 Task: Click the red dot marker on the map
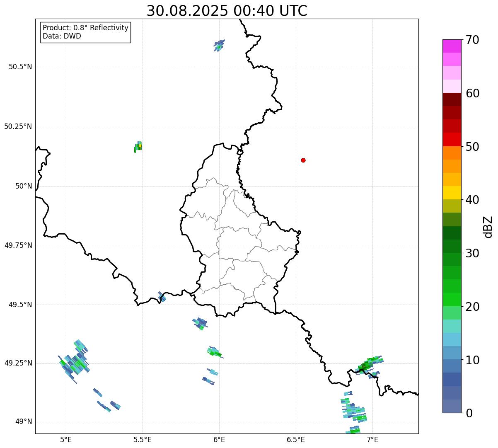(x=303, y=160)
